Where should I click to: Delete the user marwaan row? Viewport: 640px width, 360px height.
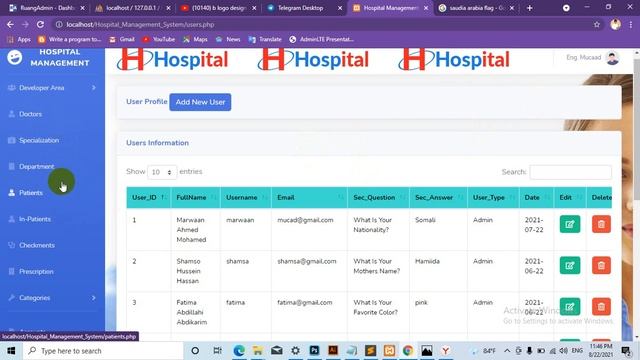(x=601, y=224)
